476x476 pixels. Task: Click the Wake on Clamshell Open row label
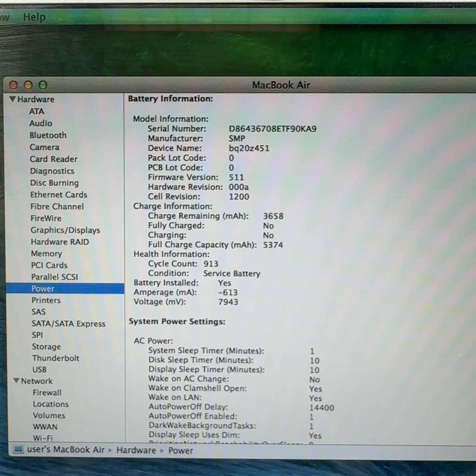pyautogui.click(x=197, y=388)
